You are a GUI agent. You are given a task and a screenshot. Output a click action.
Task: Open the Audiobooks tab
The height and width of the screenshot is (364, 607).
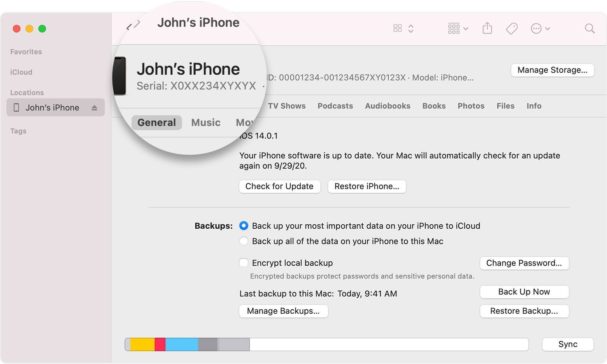(x=388, y=106)
